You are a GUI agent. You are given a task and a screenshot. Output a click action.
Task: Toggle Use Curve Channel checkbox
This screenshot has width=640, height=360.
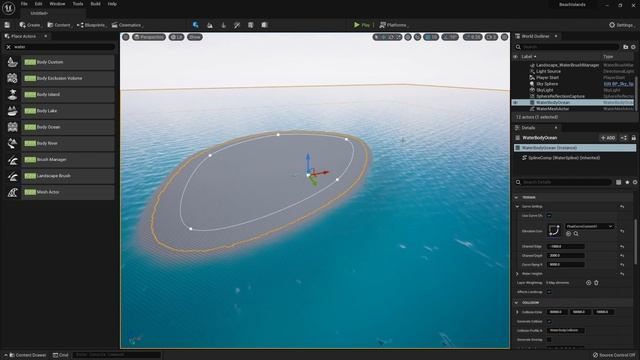pos(549,216)
